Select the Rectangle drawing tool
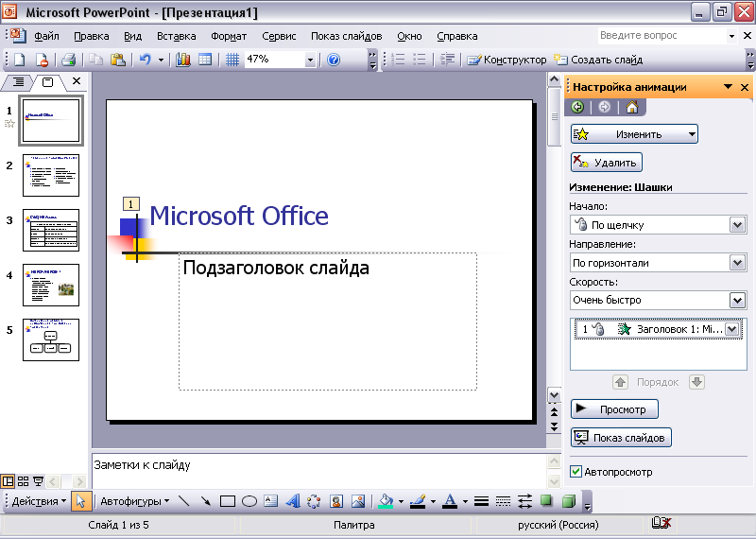The image size is (756, 539). click(x=227, y=501)
